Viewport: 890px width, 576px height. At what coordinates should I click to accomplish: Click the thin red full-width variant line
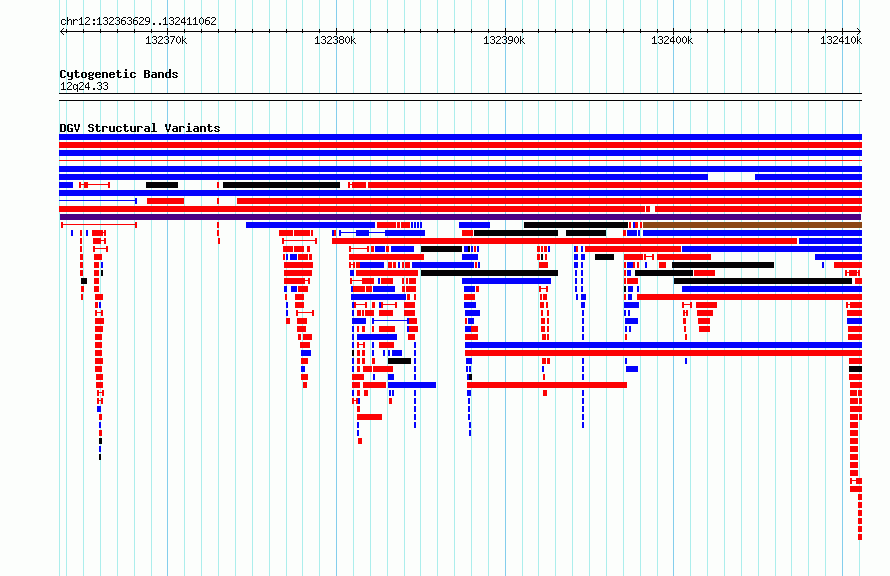(x=460, y=161)
